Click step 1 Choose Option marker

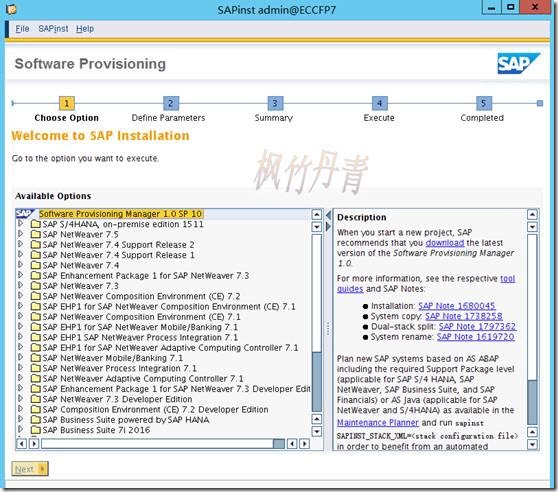click(x=67, y=104)
